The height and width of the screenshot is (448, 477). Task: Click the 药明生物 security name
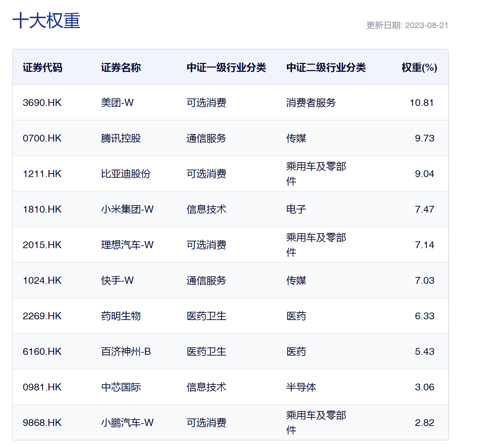[121, 316]
